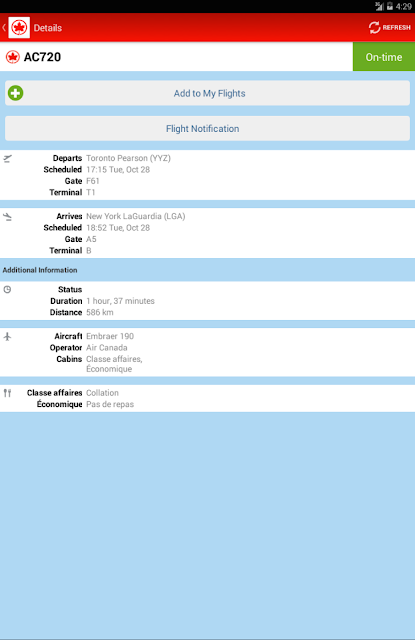This screenshot has width=415, height=640.
Task: Click the green On-time status badge
Action: pos(384,57)
